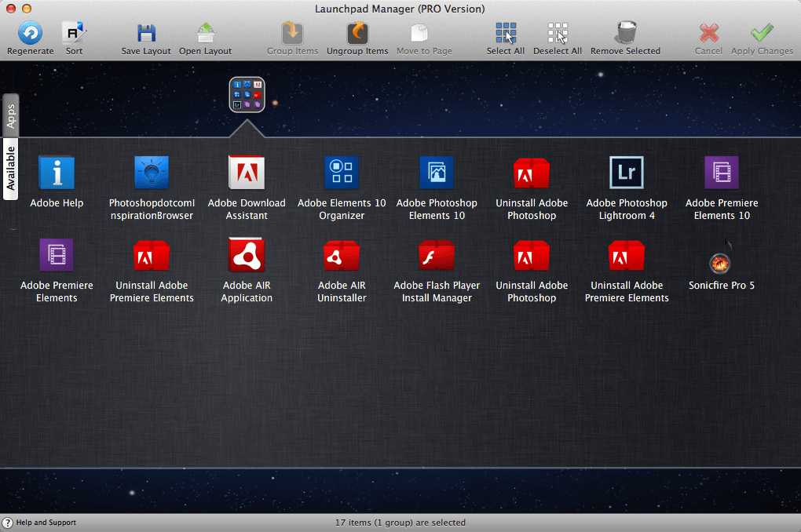
Task: Select the Adobe AIR Application icon
Action: click(x=247, y=255)
